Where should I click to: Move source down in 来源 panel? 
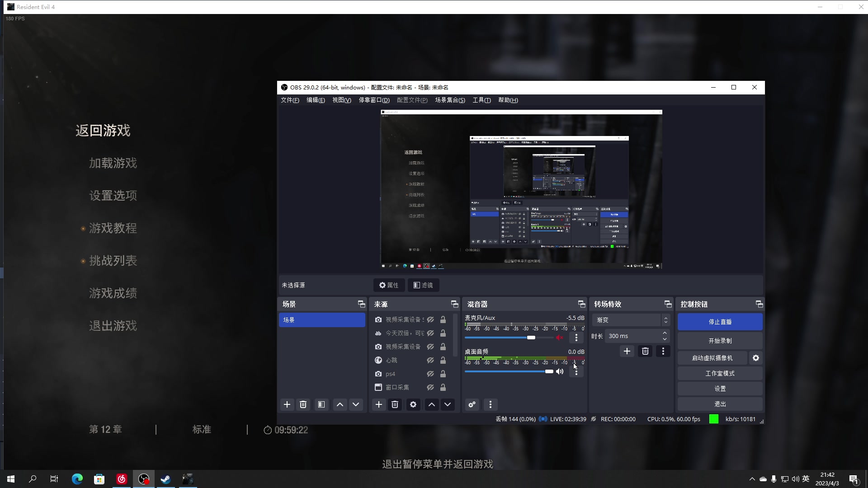[x=448, y=404]
